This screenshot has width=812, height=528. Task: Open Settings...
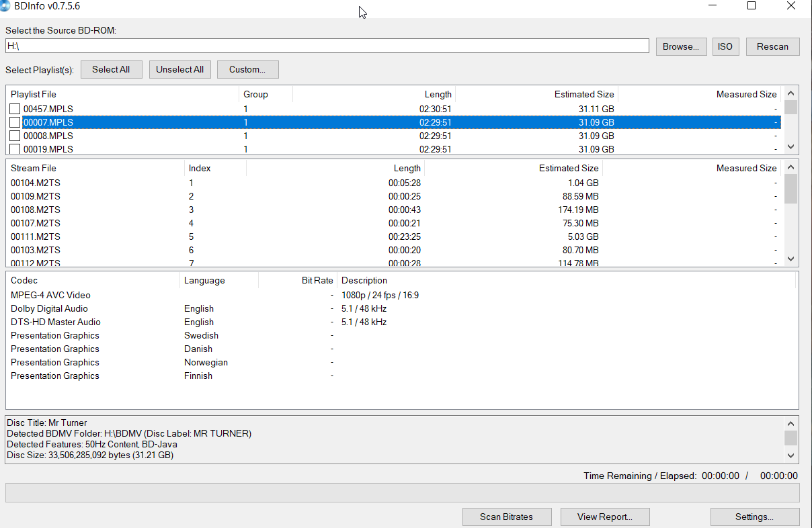754,517
